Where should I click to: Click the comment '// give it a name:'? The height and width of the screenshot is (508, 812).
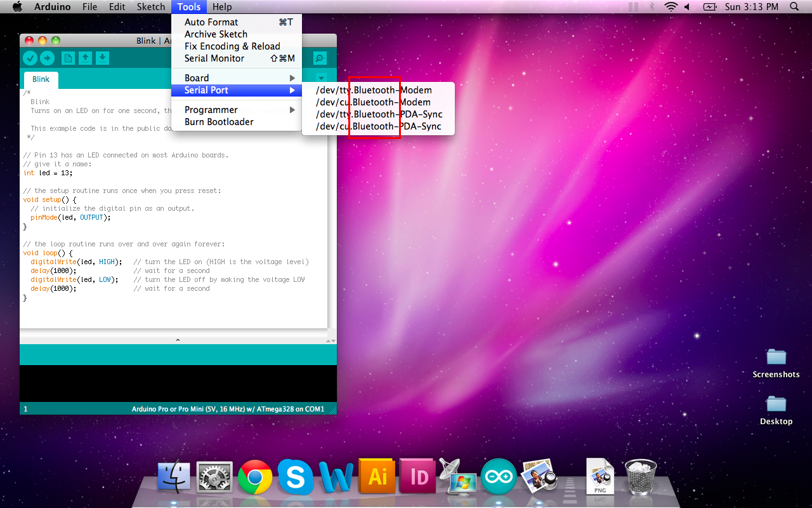pos(58,164)
